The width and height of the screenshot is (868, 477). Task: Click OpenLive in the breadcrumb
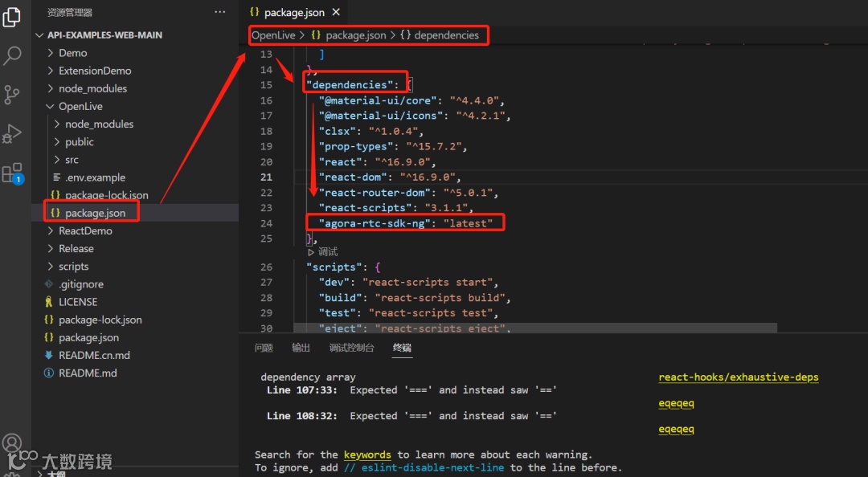[x=273, y=35]
